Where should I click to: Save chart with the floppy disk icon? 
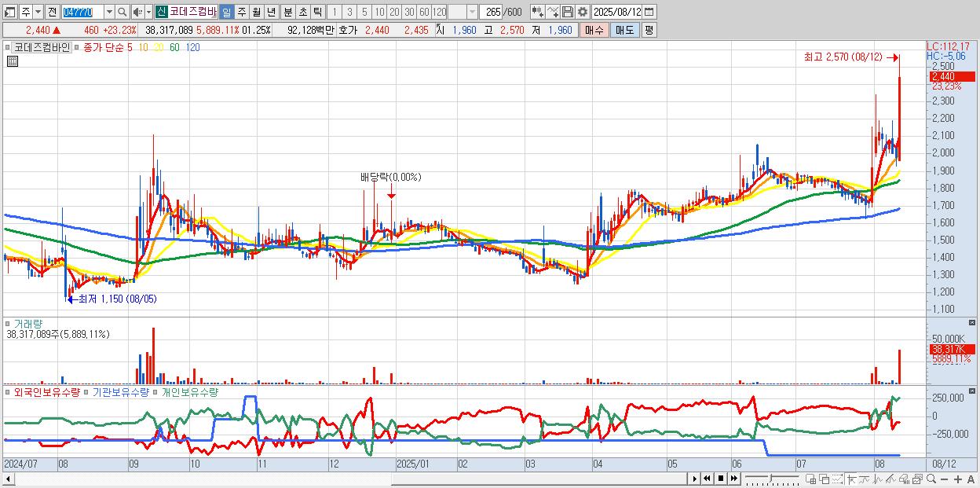tap(567, 12)
